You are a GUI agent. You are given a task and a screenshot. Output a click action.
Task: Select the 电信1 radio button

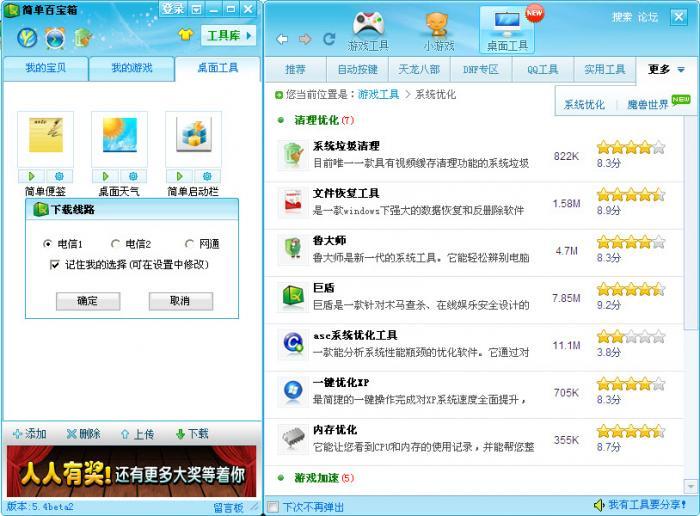[x=47, y=244]
